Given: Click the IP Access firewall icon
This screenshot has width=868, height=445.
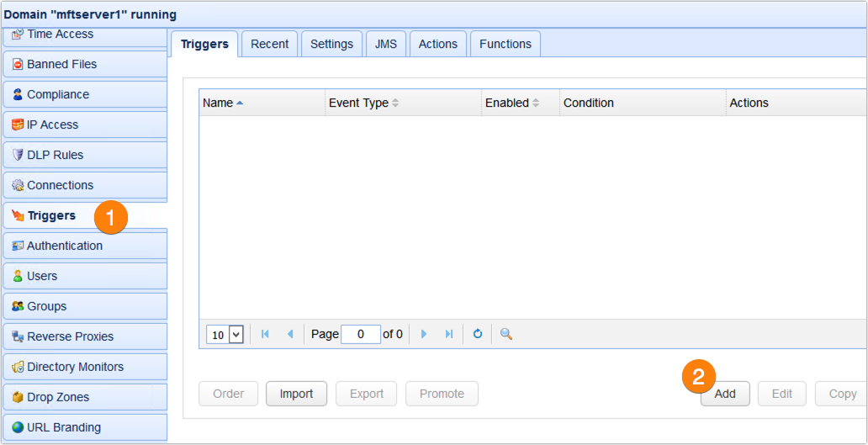Looking at the screenshot, I should (18, 125).
